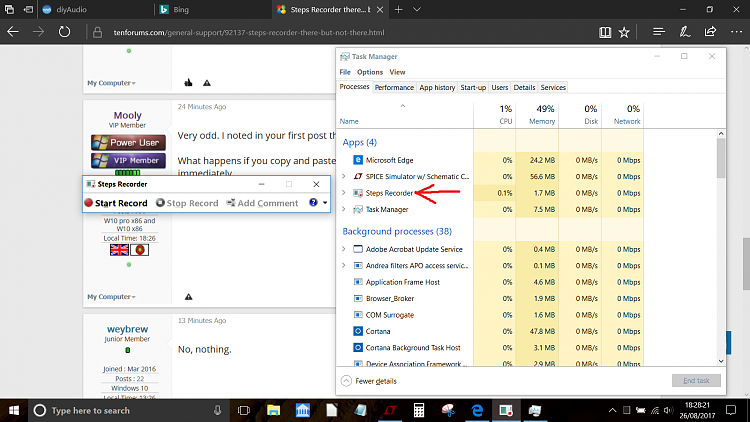Click the microphone icon in taskbar search
Screen dimensions: 750x422
click(217, 410)
